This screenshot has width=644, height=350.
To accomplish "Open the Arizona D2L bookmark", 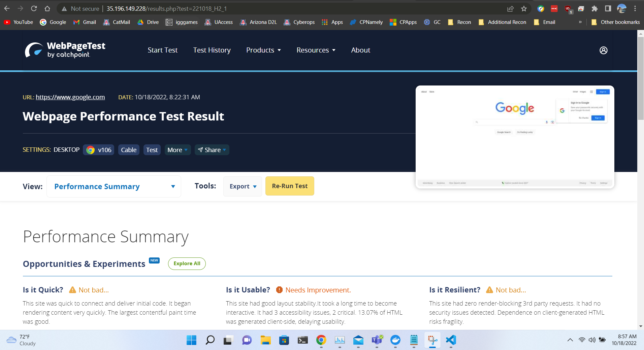I will tap(258, 22).
